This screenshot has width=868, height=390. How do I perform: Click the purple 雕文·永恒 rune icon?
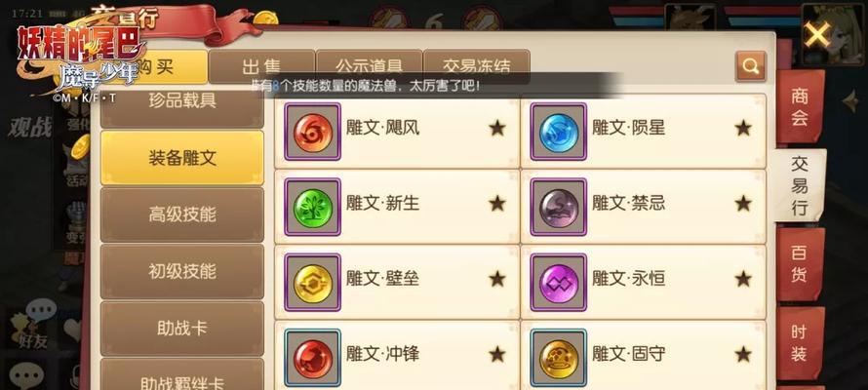[559, 283]
